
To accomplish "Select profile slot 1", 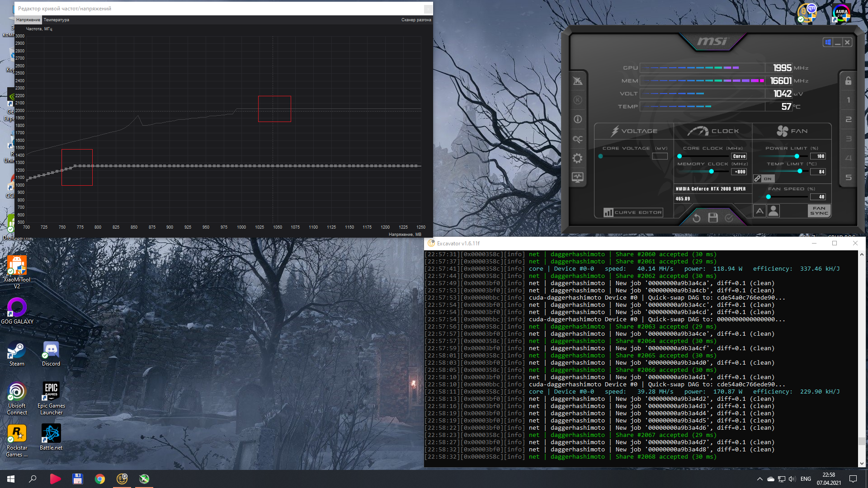I will point(848,100).
